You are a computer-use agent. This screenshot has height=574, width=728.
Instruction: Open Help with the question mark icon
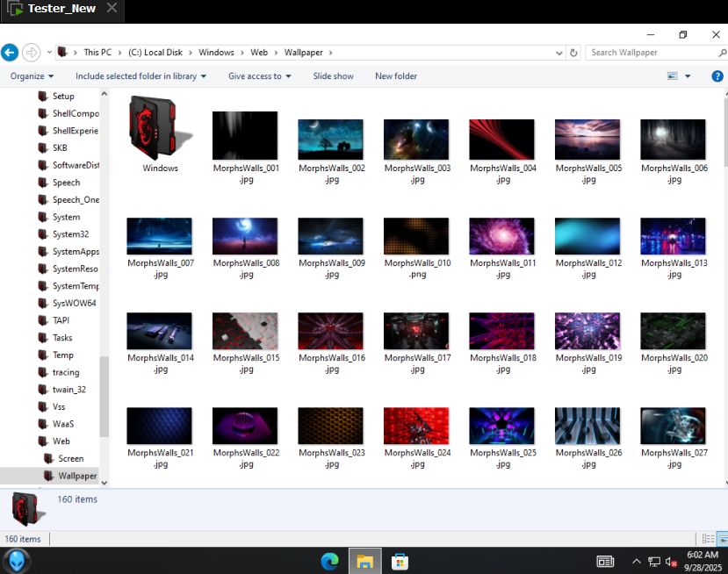tap(717, 76)
